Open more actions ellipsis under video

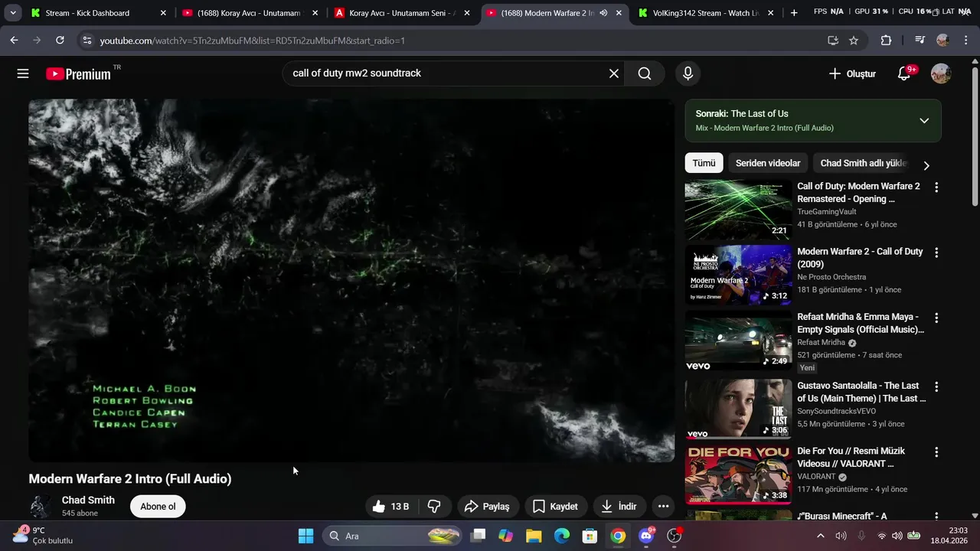click(663, 507)
